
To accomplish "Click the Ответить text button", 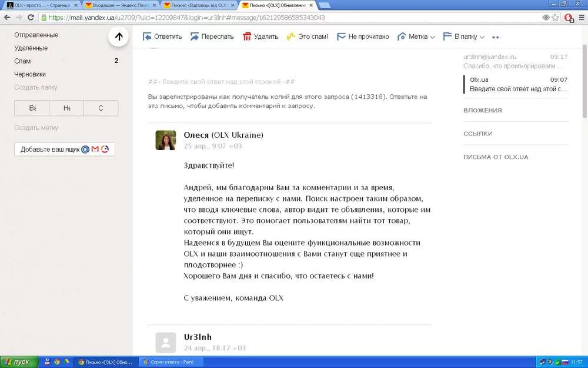I will pos(168,37).
